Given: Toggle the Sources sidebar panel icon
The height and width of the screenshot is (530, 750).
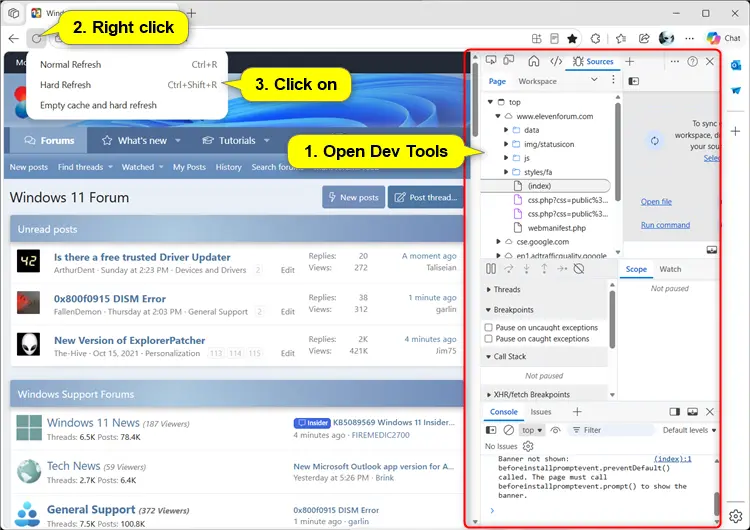Looking at the screenshot, I should (x=634, y=81).
